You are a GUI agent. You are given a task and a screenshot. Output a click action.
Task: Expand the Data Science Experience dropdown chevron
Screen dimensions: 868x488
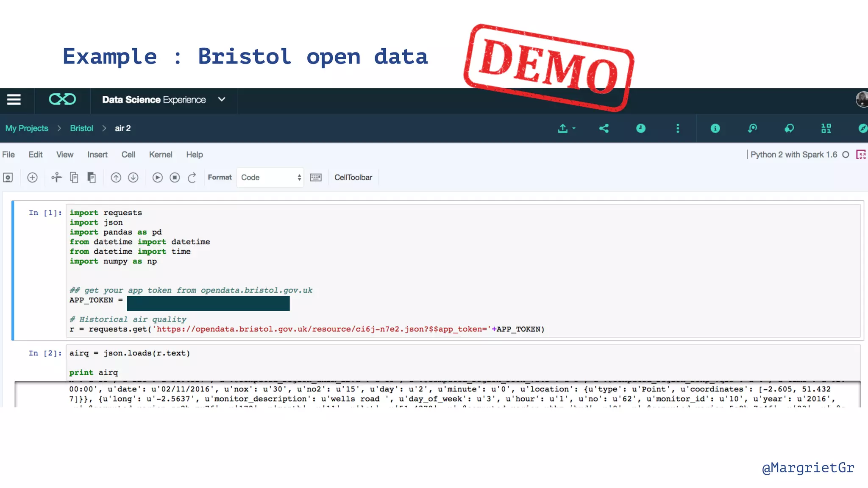click(222, 100)
